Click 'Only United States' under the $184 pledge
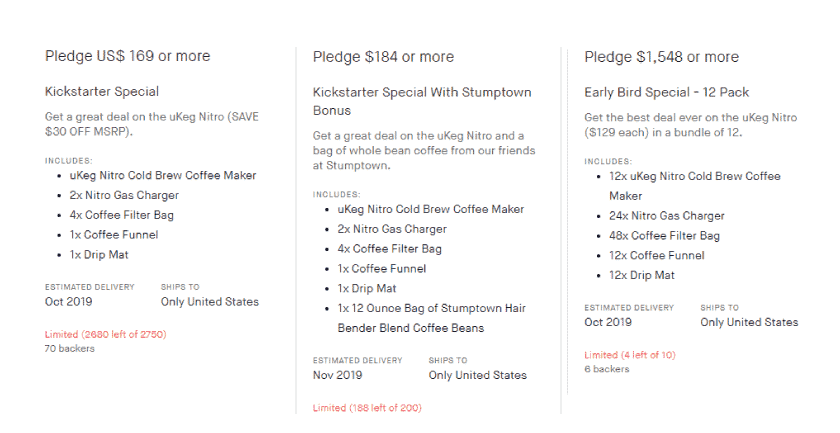The image size is (840, 433). (x=477, y=375)
